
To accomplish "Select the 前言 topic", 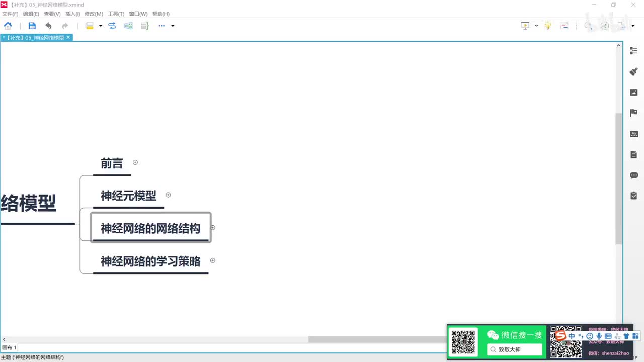I will [112, 163].
